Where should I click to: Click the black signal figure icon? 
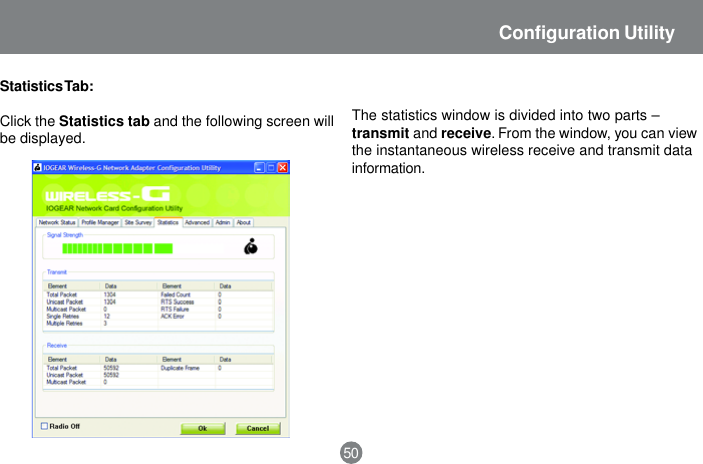251,247
